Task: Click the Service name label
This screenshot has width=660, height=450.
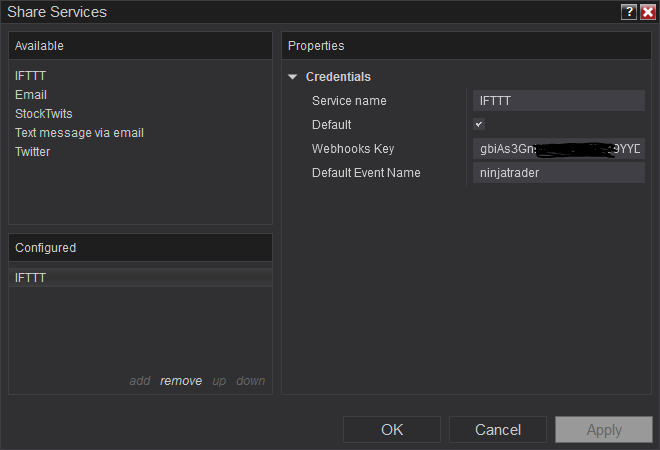Action: point(349,101)
